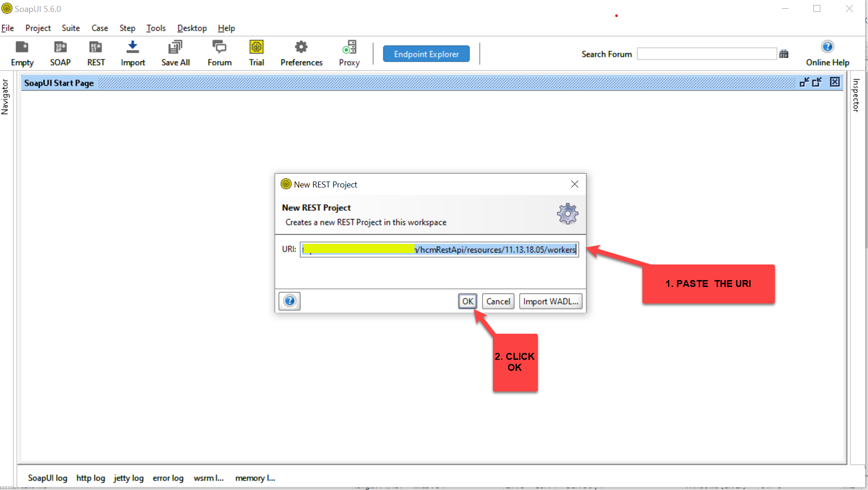Viewport: 868px width, 490px height.
Task: Click Cancel in New REST Project dialog
Action: [x=498, y=301]
